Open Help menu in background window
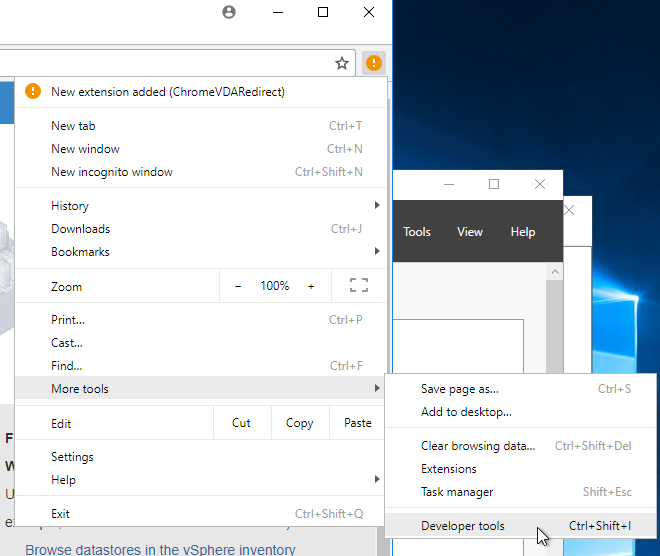 point(523,232)
